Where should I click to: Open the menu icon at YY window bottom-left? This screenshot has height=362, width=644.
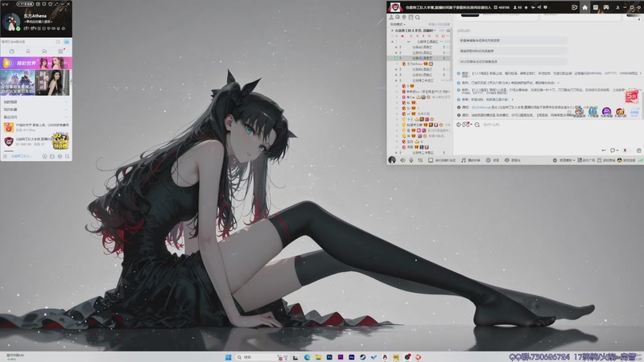click(x=6, y=156)
